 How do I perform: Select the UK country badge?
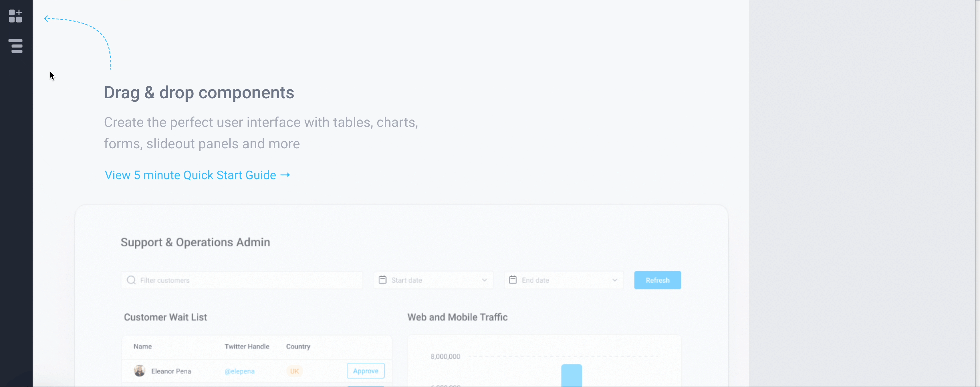[x=295, y=371]
